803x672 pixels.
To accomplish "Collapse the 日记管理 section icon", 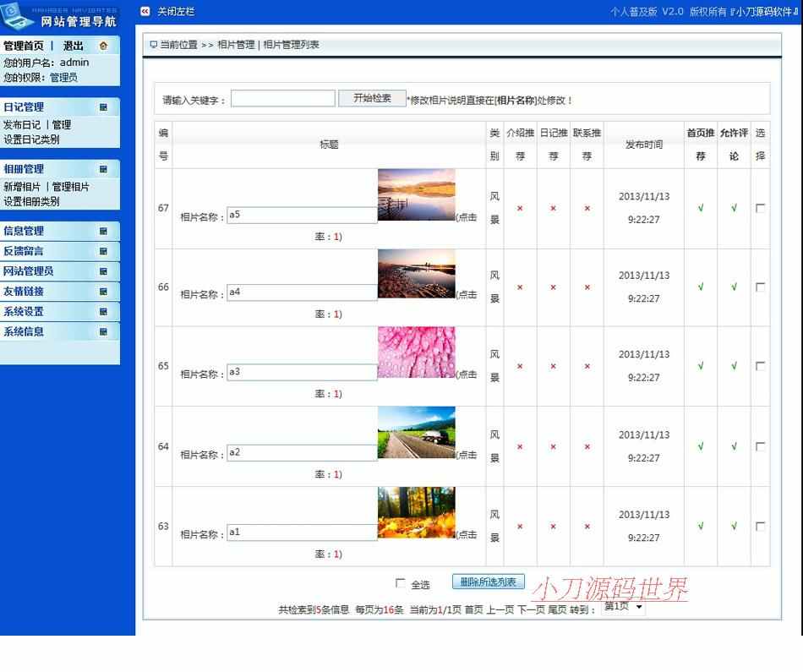I will point(103,107).
